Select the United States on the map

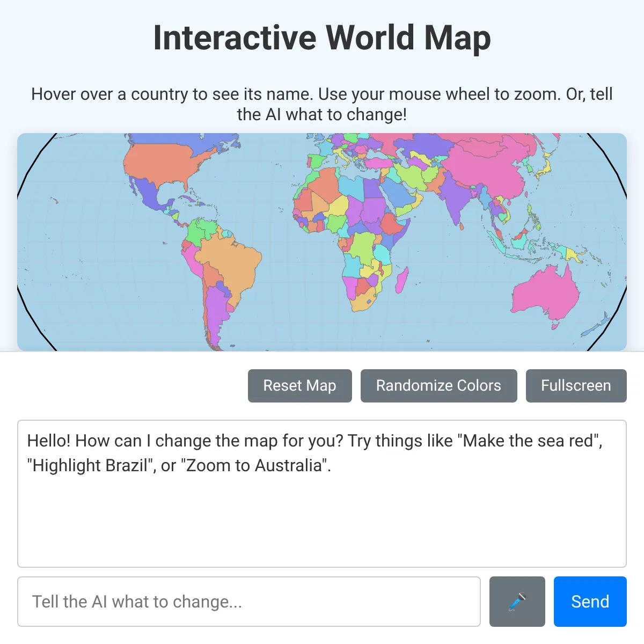tap(161, 164)
